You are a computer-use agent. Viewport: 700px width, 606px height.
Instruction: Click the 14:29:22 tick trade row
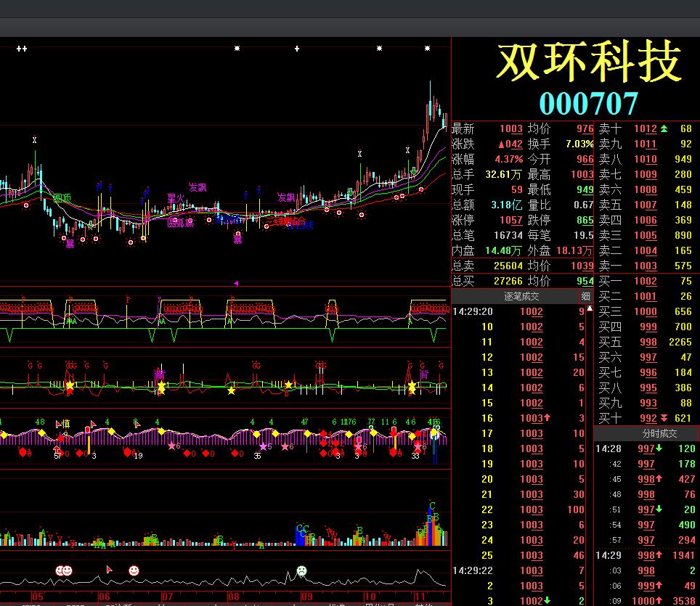(518, 570)
